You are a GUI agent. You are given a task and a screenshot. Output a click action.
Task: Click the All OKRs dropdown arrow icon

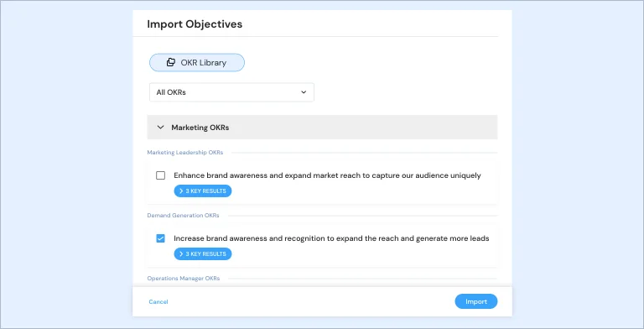304,92
